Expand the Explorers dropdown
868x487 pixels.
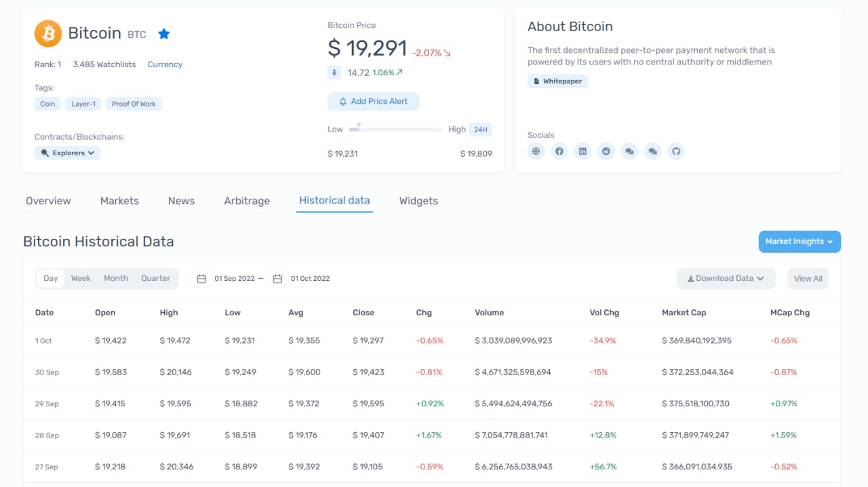[x=68, y=153]
